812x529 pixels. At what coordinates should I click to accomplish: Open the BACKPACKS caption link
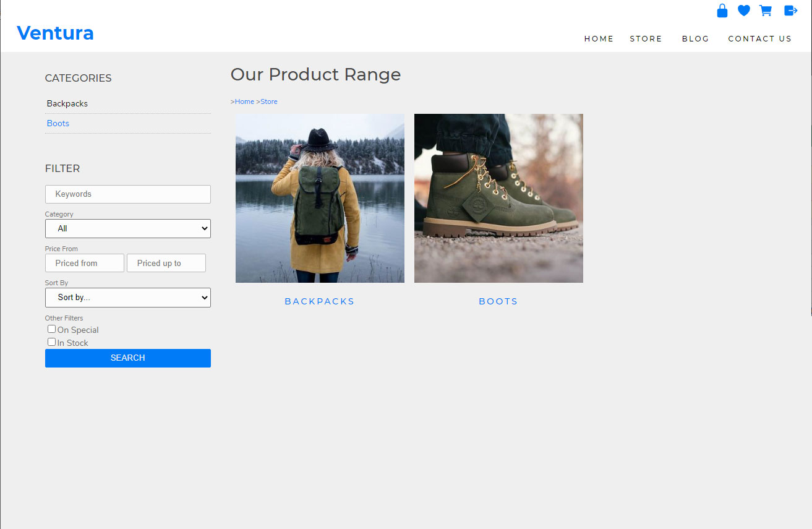coord(320,301)
